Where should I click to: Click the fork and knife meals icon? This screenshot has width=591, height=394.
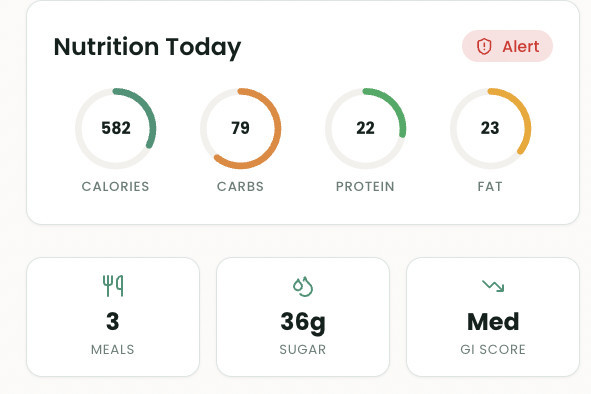(x=113, y=286)
